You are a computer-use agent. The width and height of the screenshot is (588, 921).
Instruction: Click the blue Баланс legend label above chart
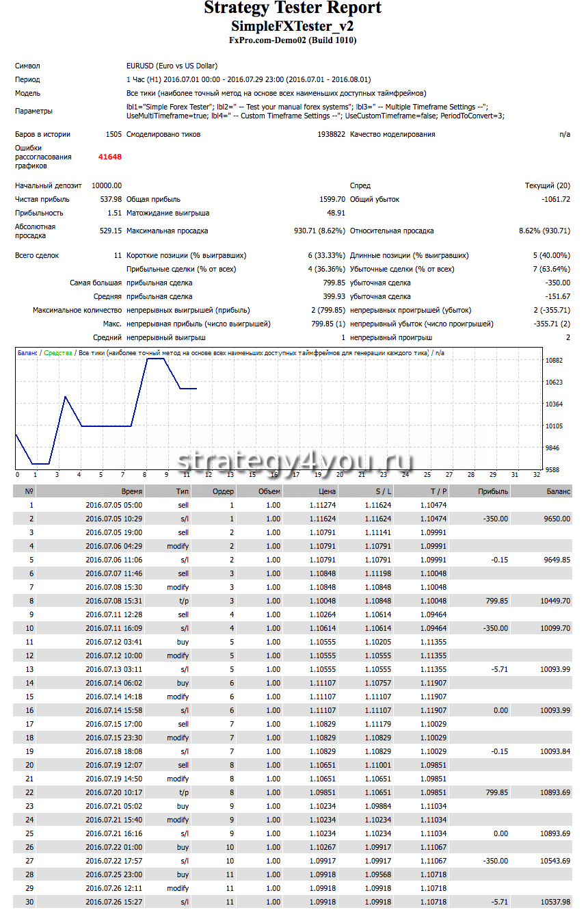[x=27, y=353]
